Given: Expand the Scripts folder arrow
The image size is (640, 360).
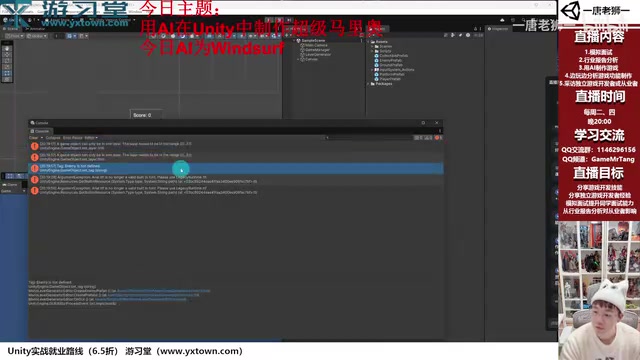Looking at the screenshot, I should [x=372, y=51].
